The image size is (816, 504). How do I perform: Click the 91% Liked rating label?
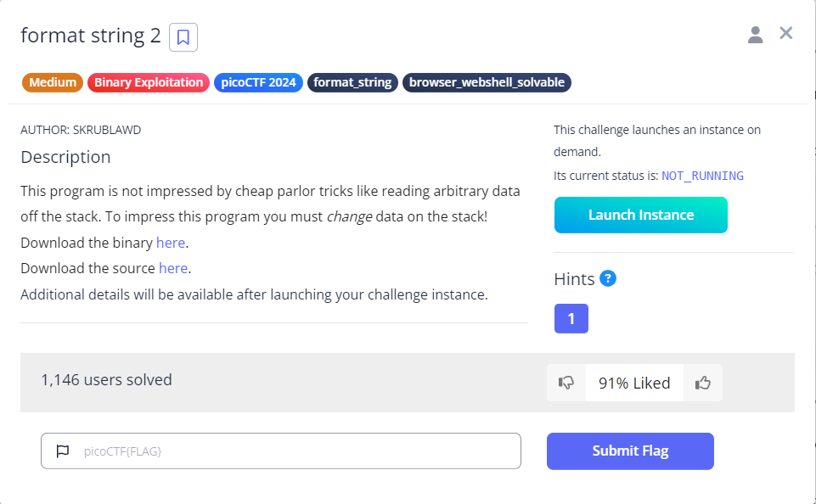coord(634,383)
